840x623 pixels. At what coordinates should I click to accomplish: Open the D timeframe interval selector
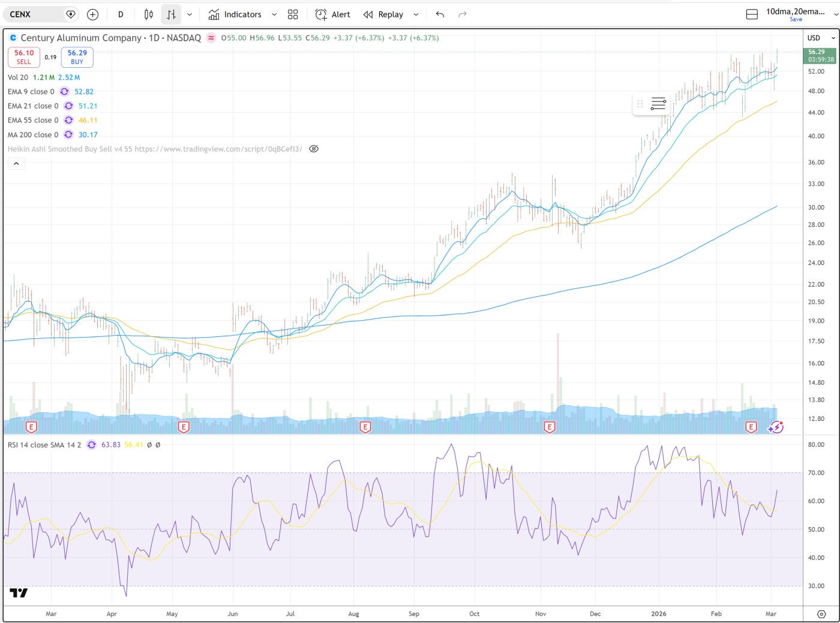click(121, 14)
